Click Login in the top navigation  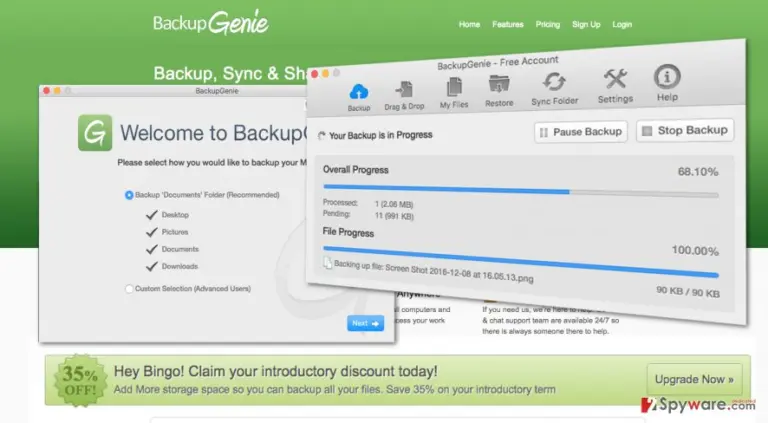click(622, 24)
